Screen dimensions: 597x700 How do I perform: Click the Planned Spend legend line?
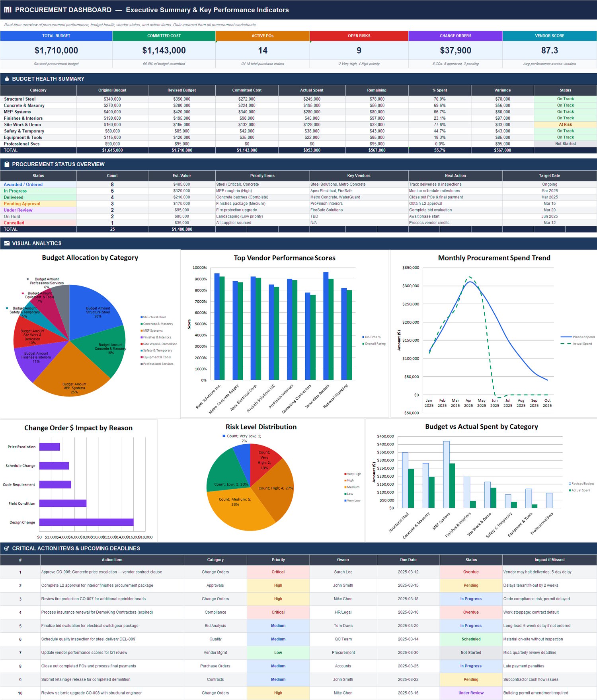coord(566,337)
